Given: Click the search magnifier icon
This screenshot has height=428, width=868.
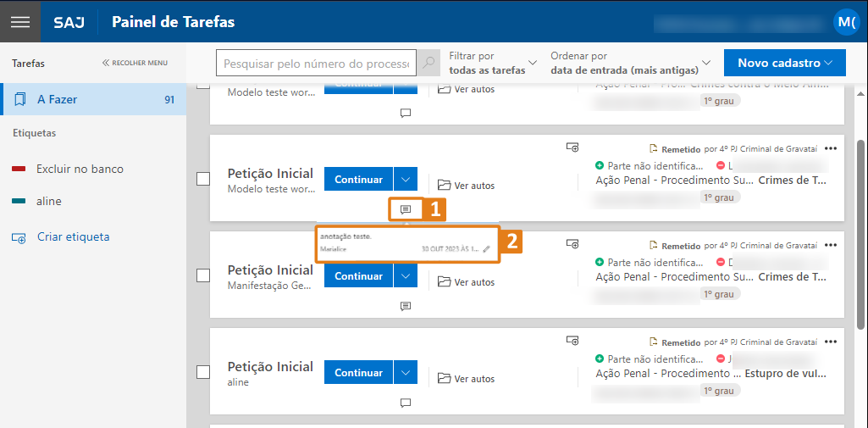Looking at the screenshot, I should [x=429, y=64].
